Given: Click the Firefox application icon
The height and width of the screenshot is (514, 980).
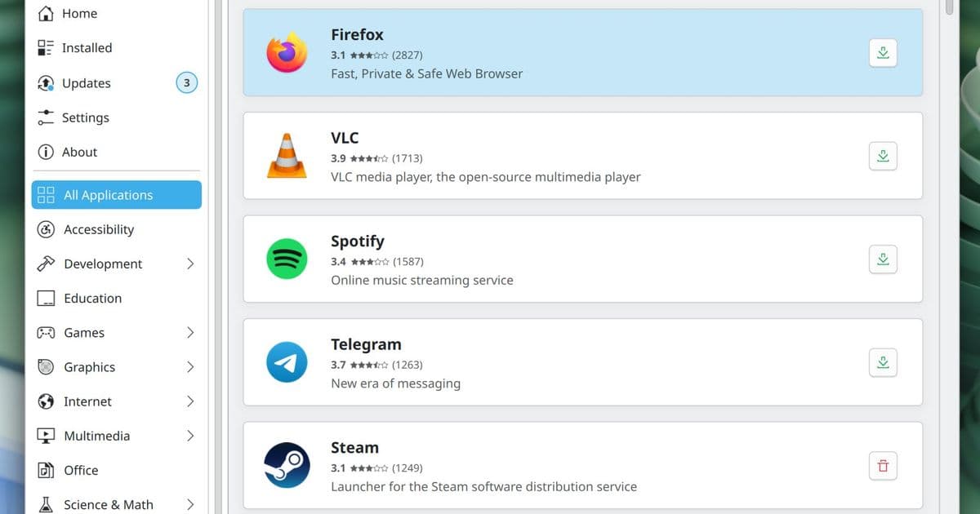Looking at the screenshot, I should click(287, 51).
